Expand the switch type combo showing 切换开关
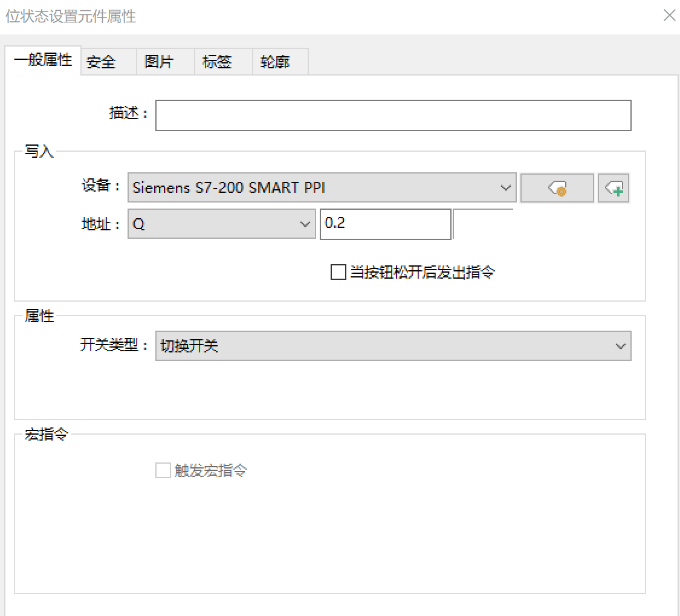This screenshot has height=616, width=680. (x=620, y=345)
